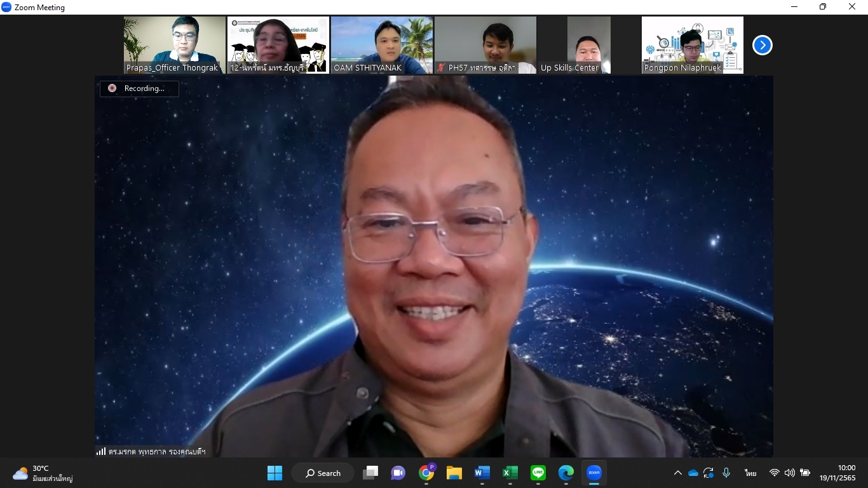Expand the hidden system tray icons chevron

[678, 473]
